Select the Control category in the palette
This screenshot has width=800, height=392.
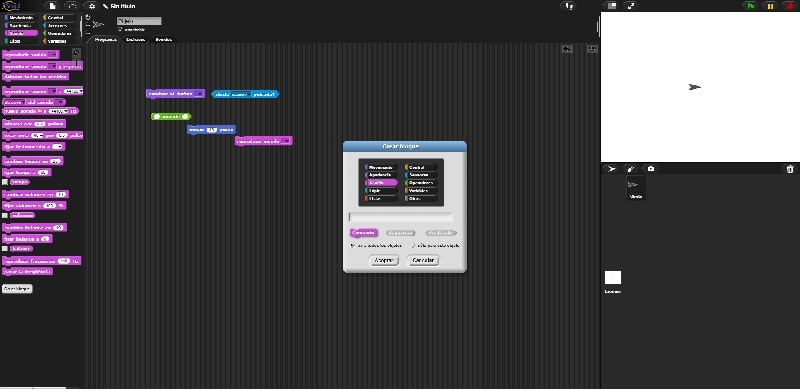click(60, 18)
